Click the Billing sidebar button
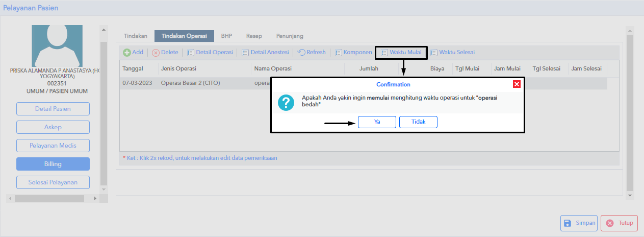This screenshot has width=644, height=237. (x=53, y=164)
